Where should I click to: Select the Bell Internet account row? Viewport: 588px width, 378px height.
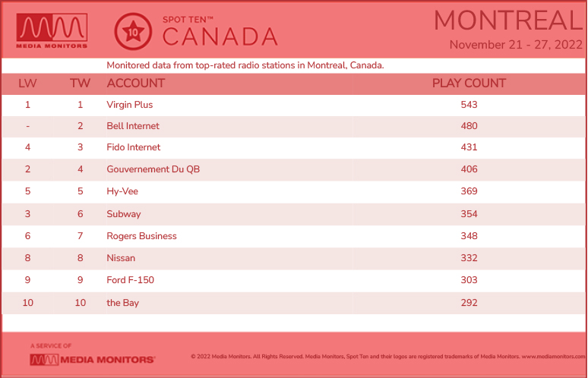click(x=294, y=126)
